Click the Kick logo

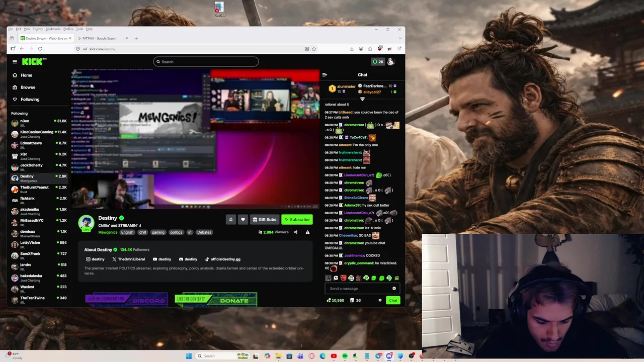click(x=34, y=61)
